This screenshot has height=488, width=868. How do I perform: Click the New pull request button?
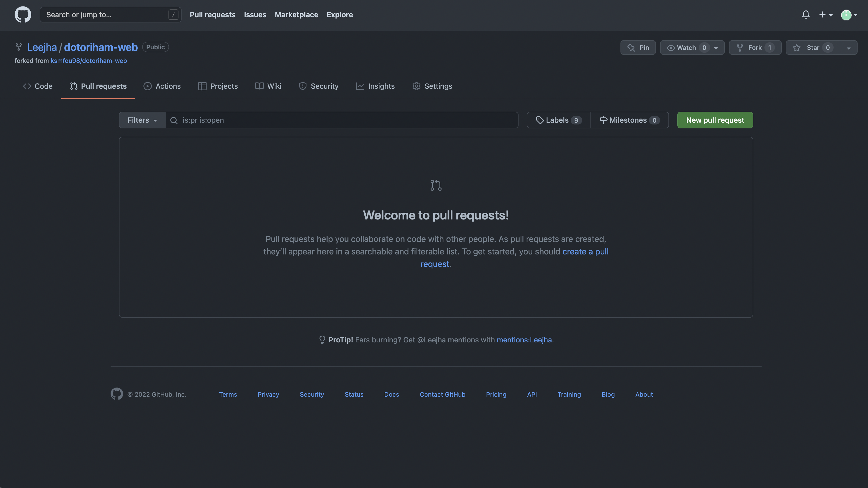pos(715,120)
